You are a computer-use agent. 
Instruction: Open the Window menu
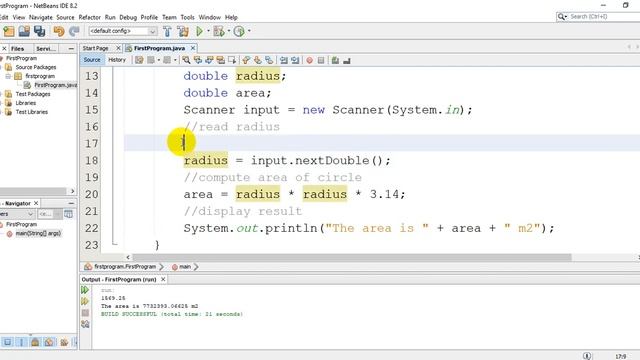click(x=210, y=17)
